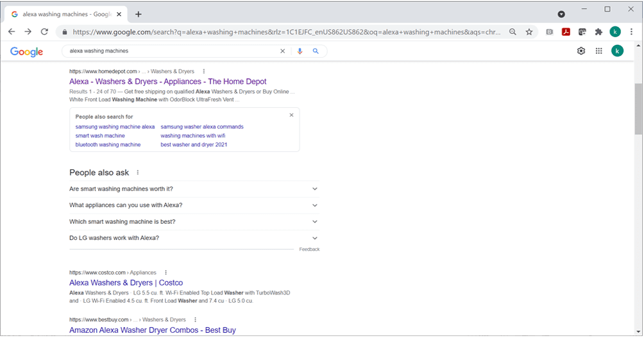644x338 pixels.
Task: Go to Google homepage via logo
Action: click(27, 52)
